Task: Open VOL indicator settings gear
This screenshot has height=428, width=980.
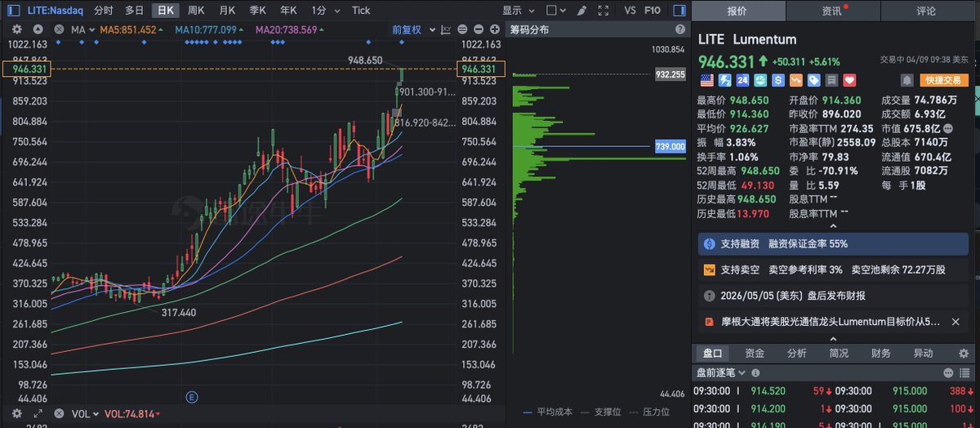Action: (x=16, y=414)
